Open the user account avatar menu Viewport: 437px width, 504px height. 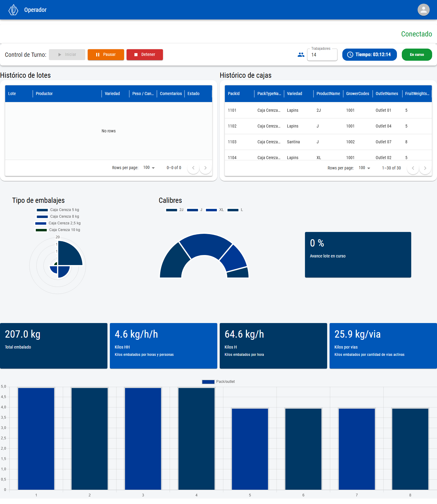423,10
